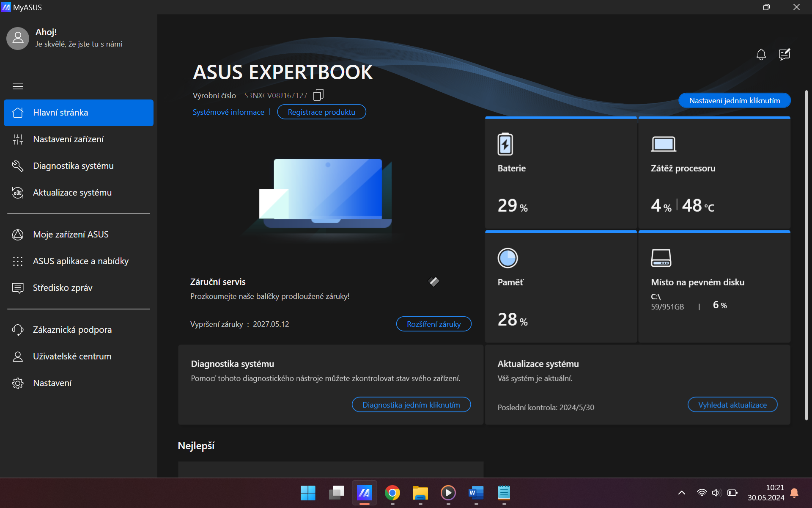Open Moje zařízení ASUS

coord(79,235)
